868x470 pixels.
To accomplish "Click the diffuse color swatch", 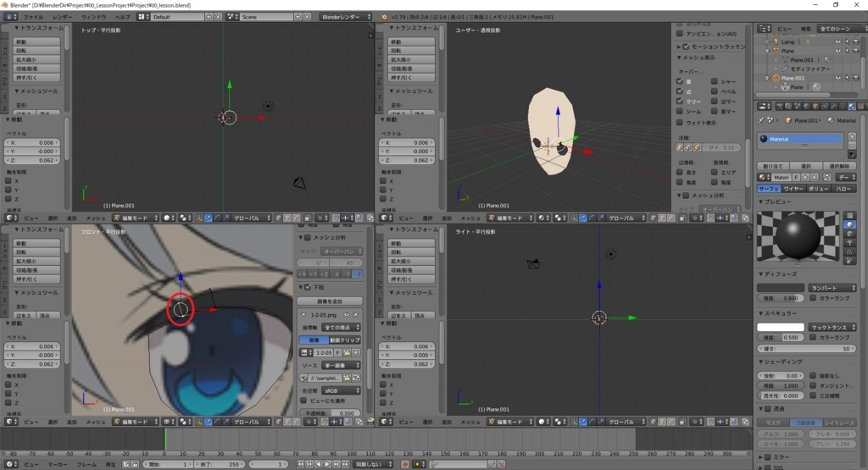I will point(781,288).
